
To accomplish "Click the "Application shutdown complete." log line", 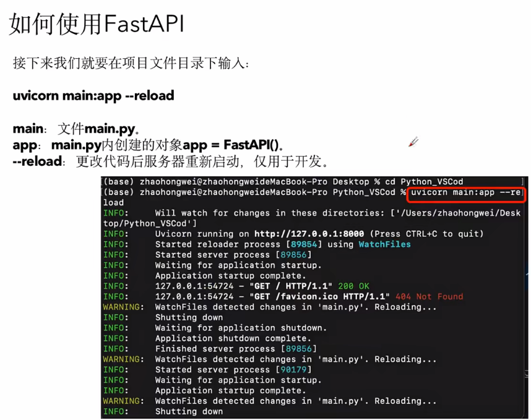I will pos(233,338).
